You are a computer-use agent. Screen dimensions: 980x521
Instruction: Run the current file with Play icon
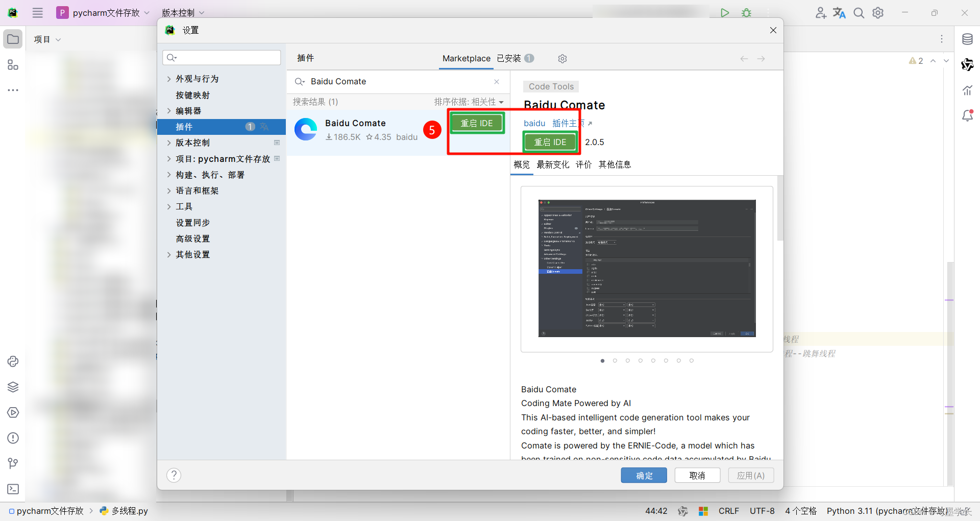pos(725,13)
